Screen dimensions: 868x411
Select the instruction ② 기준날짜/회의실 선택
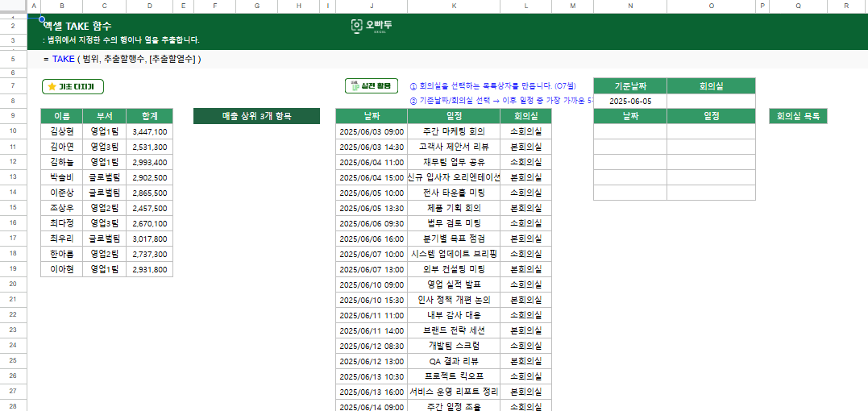(x=501, y=102)
